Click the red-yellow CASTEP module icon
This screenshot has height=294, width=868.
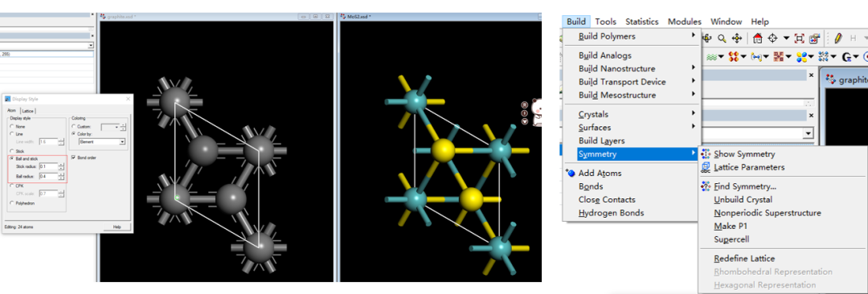coord(734,56)
